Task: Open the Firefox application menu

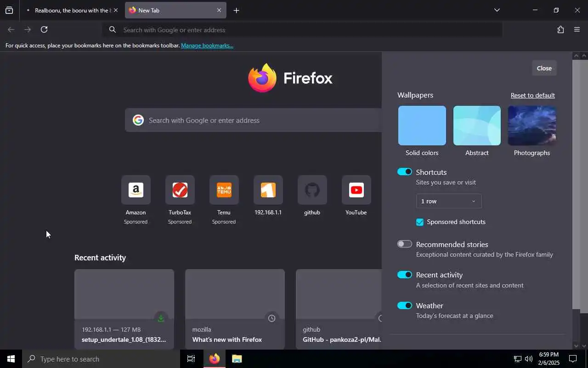Action: (x=577, y=29)
